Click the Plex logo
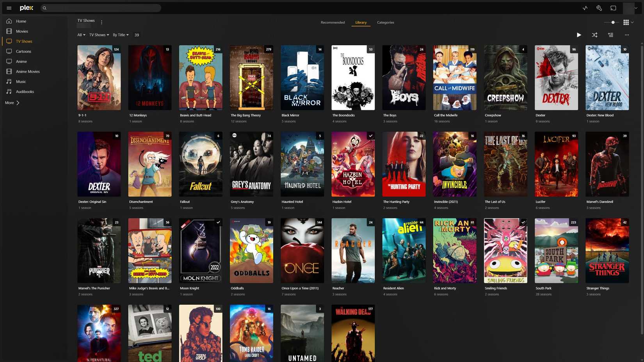The image size is (644, 362). coord(27,8)
